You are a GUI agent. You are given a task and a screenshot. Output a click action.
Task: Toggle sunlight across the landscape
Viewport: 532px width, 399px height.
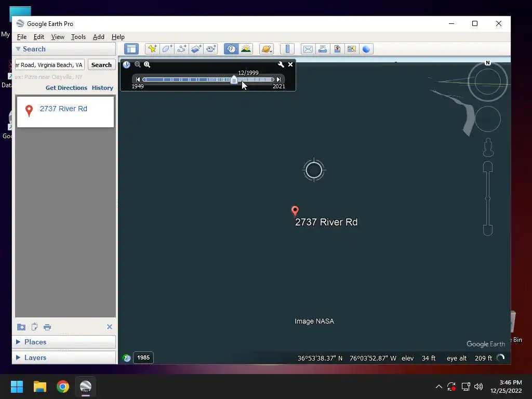[246, 49]
